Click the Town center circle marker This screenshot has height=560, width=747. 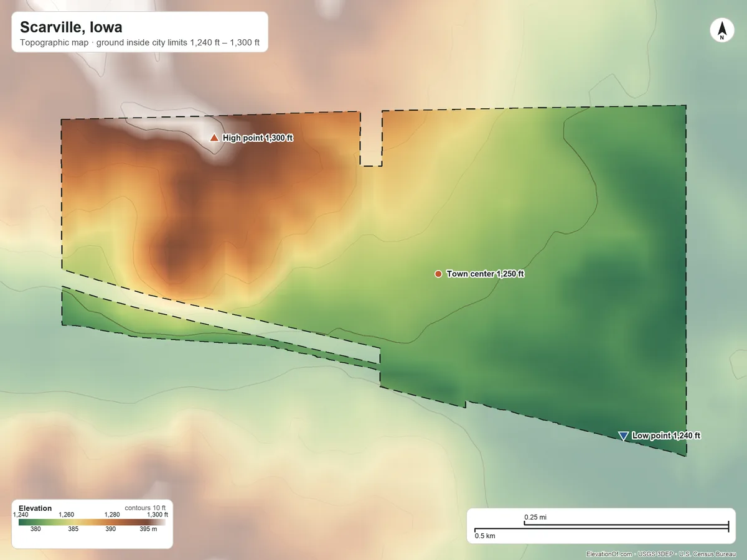pos(438,274)
